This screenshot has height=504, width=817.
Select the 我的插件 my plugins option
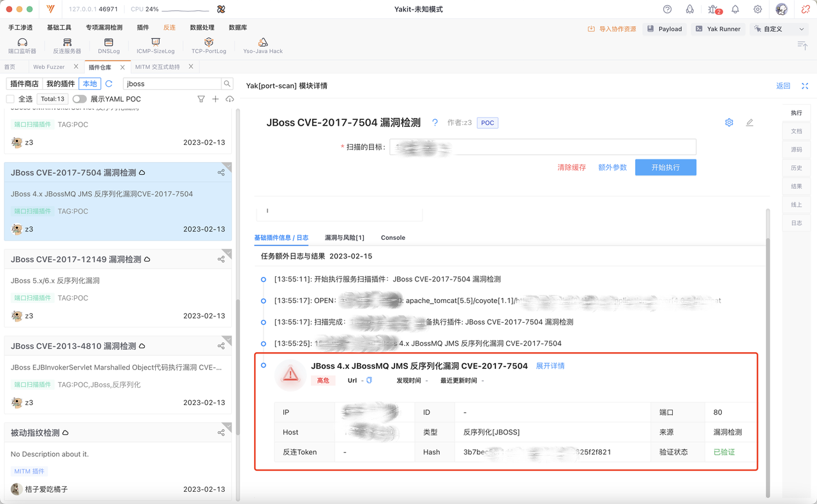click(61, 84)
